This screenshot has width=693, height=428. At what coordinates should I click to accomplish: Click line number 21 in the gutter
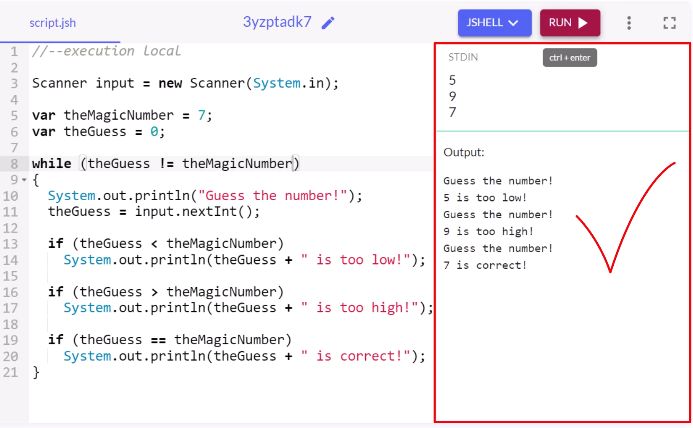point(10,372)
